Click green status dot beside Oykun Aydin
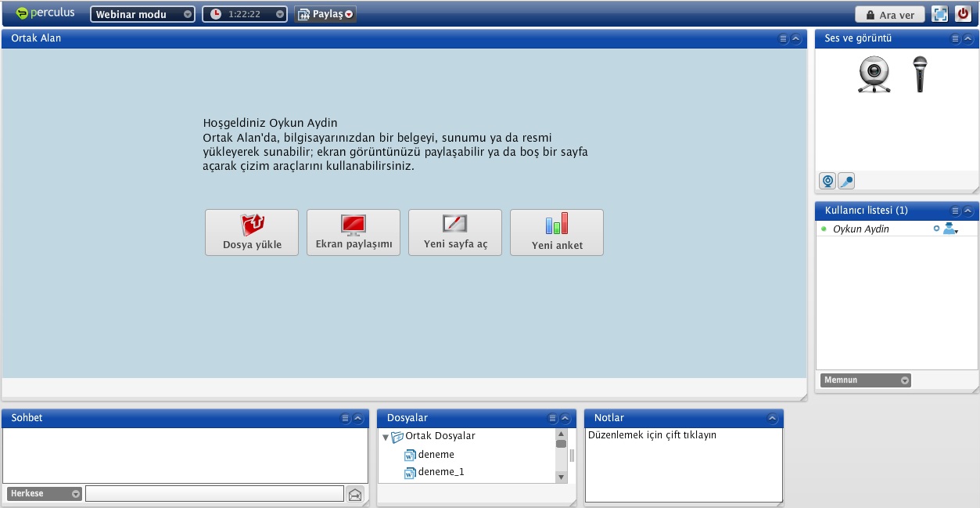 pyautogui.click(x=824, y=229)
